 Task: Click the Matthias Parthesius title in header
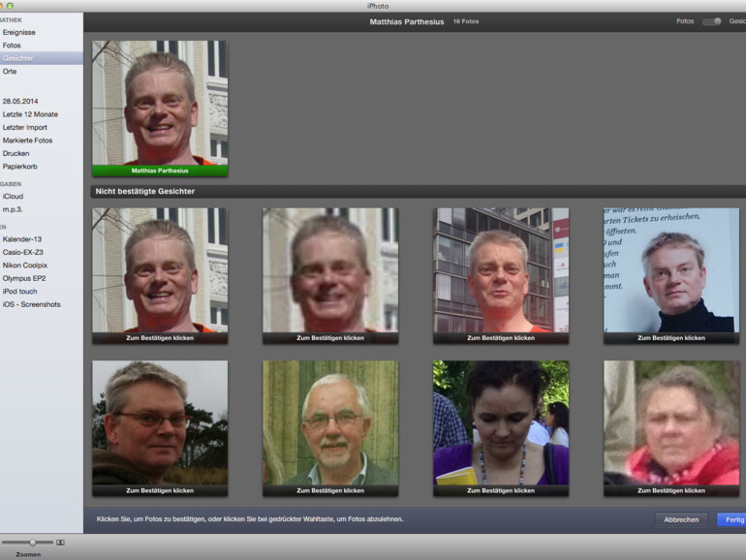[407, 22]
